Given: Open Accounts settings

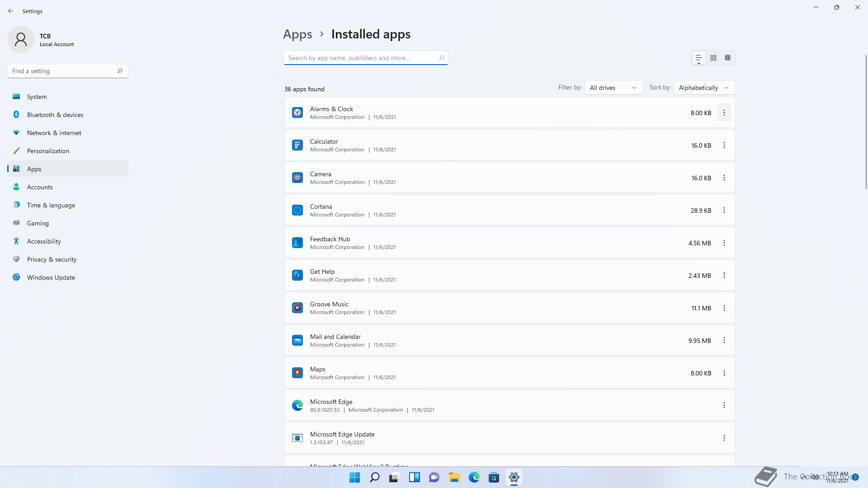Looking at the screenshot, I should pyautogui.click(x=68, y=187).
